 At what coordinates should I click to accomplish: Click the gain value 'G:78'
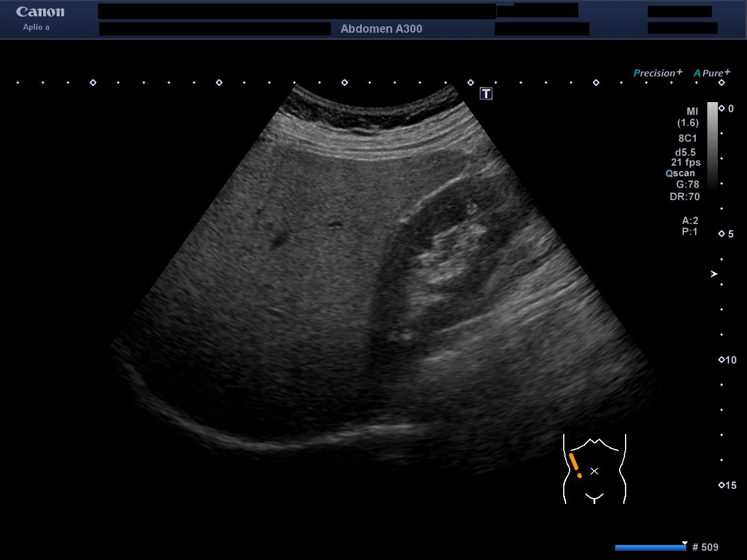pyautogui.click(x=687, y=184)
